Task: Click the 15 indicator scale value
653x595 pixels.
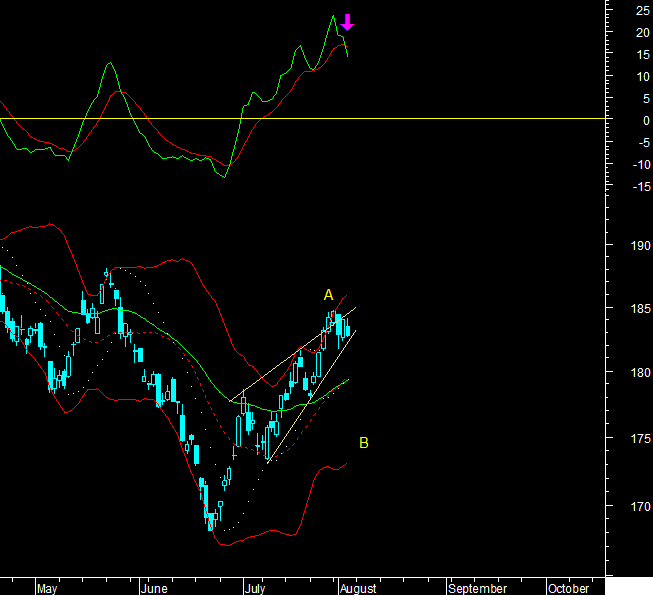Action: tap(643, 55)
